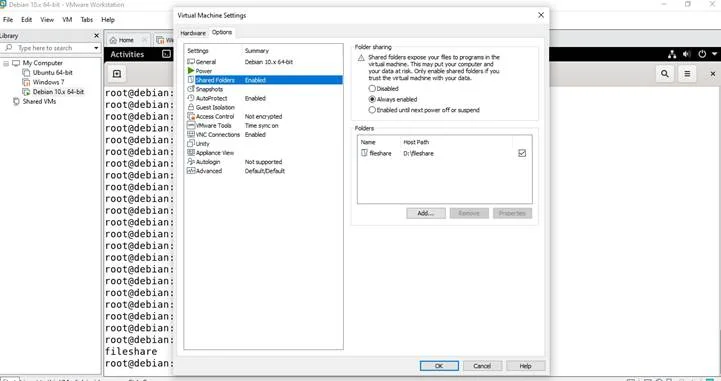Click the OK button

pos(439,366)
